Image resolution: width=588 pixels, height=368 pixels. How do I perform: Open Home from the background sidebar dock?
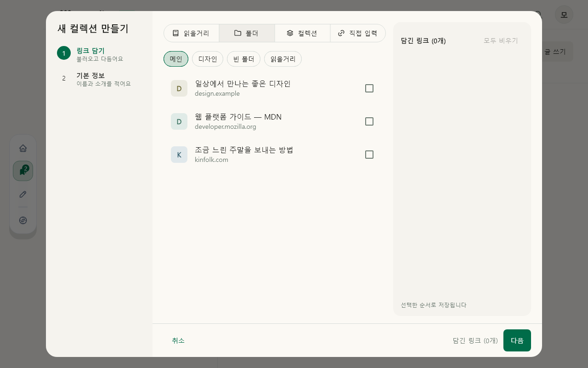click(23, 148)
